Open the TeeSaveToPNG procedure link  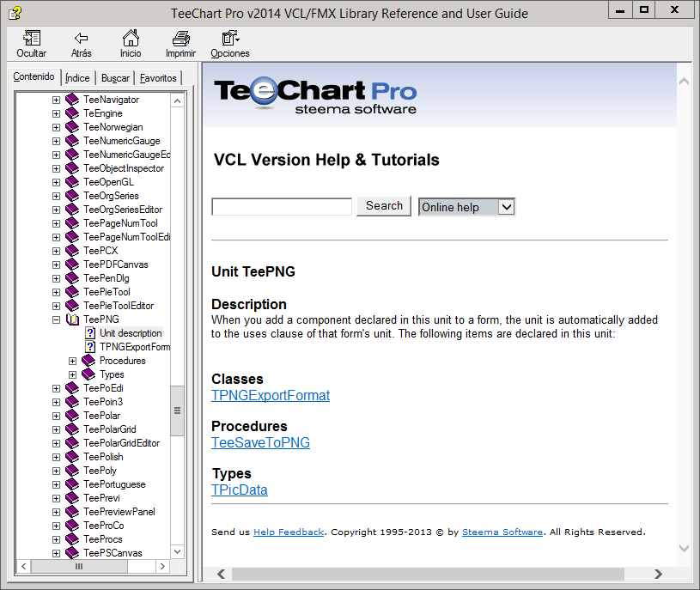261,443
